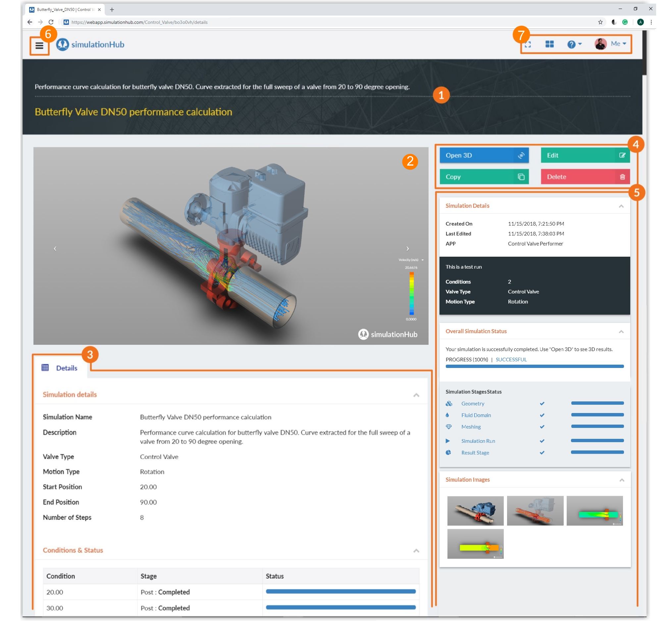Click the Simulation Run play icon
672x621 pixels.
[448, 440]
